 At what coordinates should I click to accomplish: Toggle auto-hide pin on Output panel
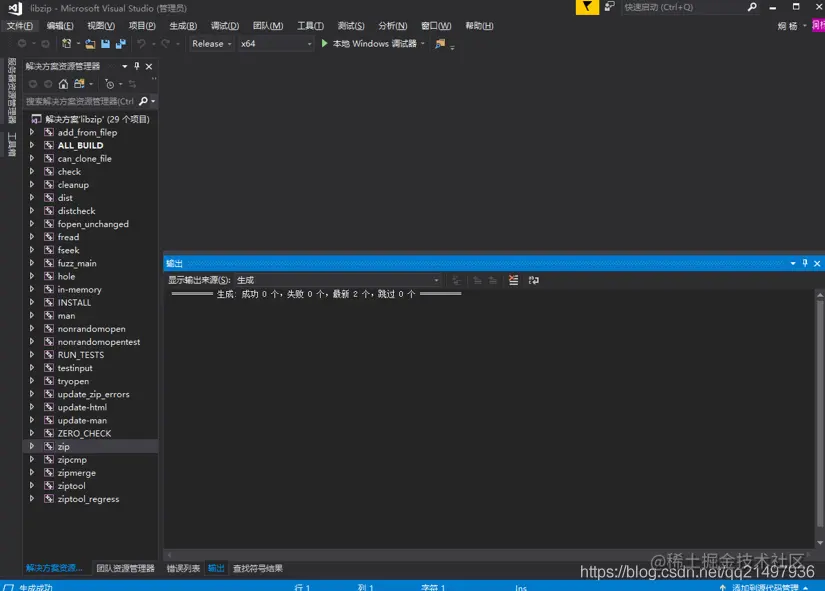pos(804,263)
